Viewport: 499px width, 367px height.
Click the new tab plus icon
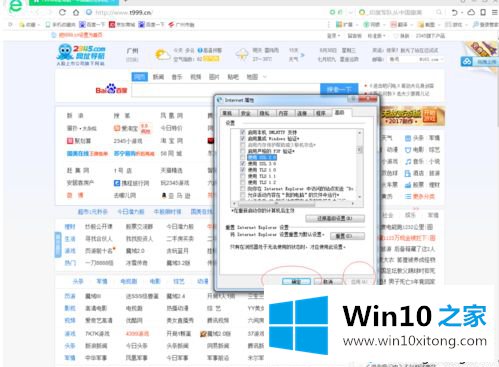pyautogui.click(x=126, y=1)
